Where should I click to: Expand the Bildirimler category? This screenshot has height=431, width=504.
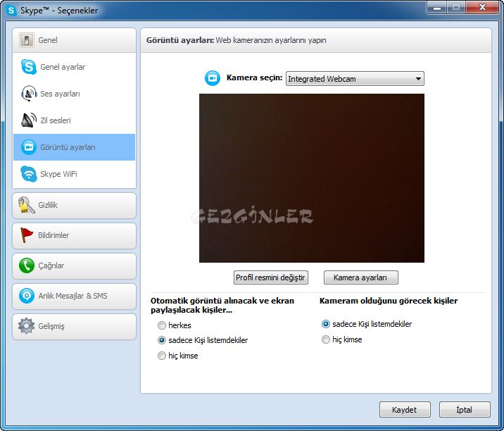74,235
